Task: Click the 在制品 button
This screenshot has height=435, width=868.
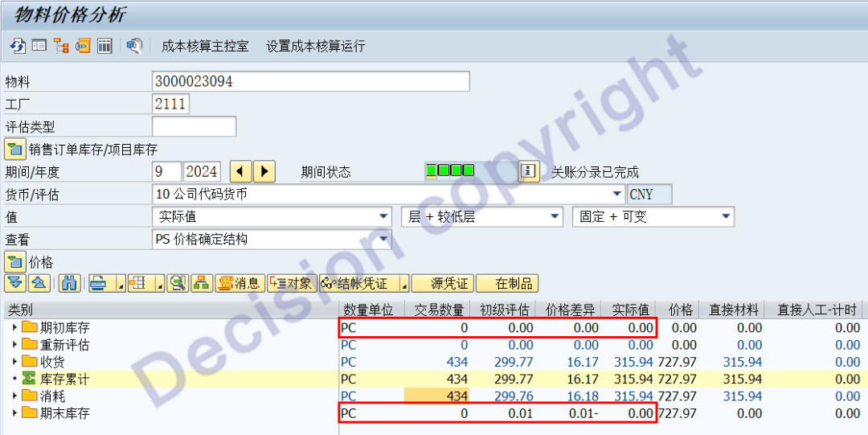Action: [506, 283]
